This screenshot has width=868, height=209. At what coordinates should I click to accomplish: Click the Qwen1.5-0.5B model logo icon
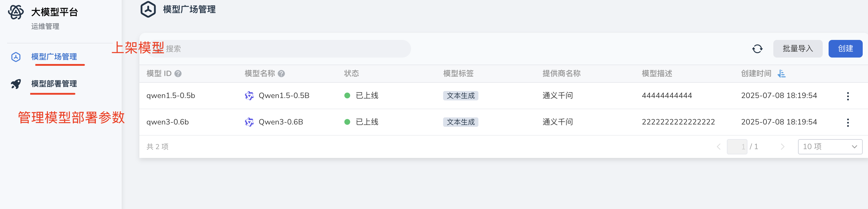point(249,96)
